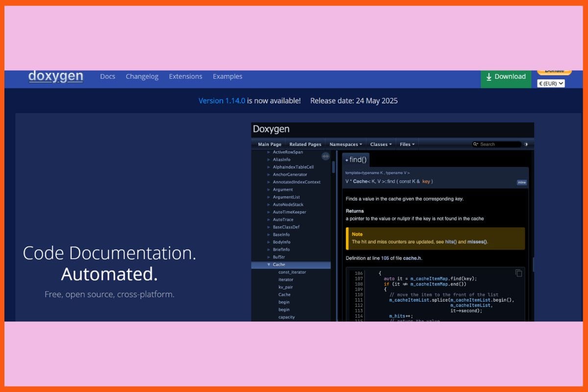
Task: Click the magnifier icon in the Search box
Action: click(475, 144)
